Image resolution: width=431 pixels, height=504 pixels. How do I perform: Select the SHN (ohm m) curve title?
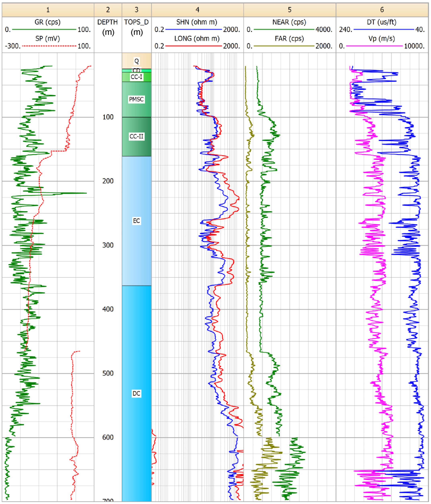(x=197, y=22)
